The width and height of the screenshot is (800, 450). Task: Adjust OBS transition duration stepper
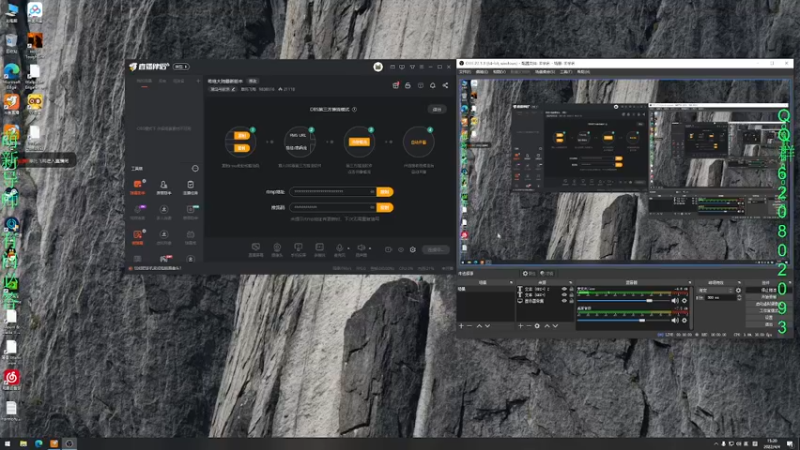tap(739, 297)
